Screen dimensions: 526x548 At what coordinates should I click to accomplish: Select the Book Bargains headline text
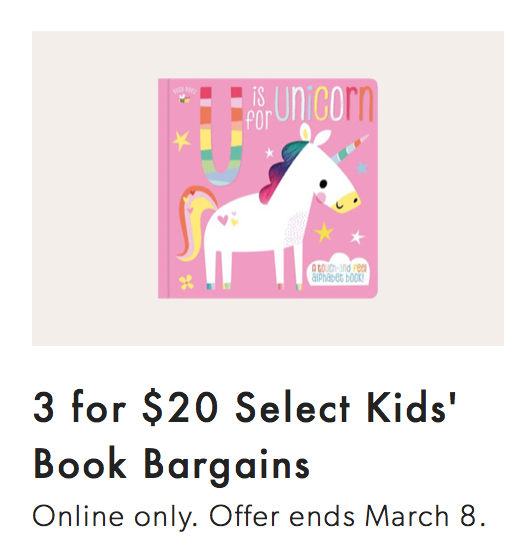(172, 465)
